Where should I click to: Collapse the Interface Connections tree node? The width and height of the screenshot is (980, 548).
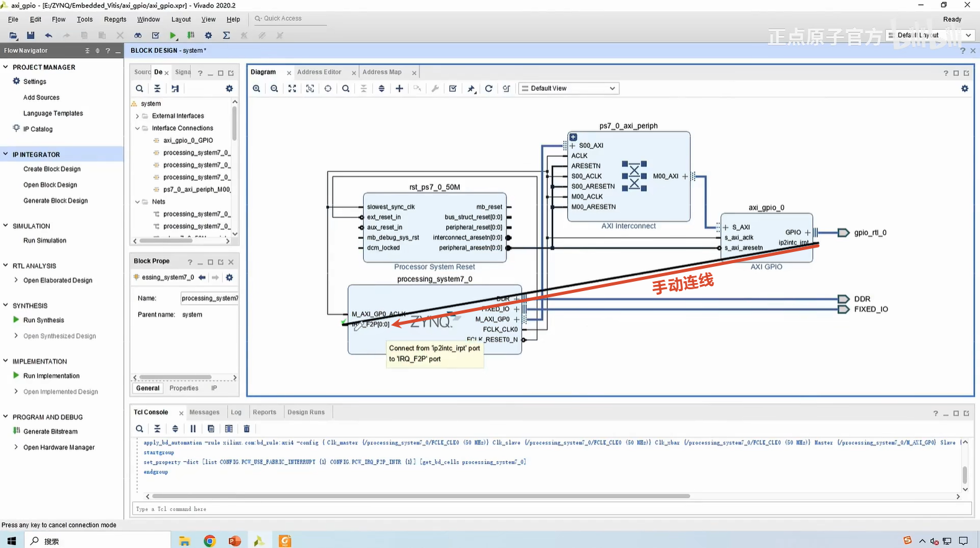(137, 128)
